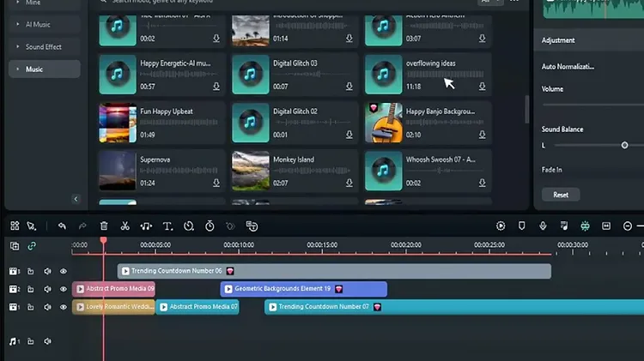Reset the audio adjustments
Image resolution: width=644 pixels, height=361 pixels.
pos(561,195)
